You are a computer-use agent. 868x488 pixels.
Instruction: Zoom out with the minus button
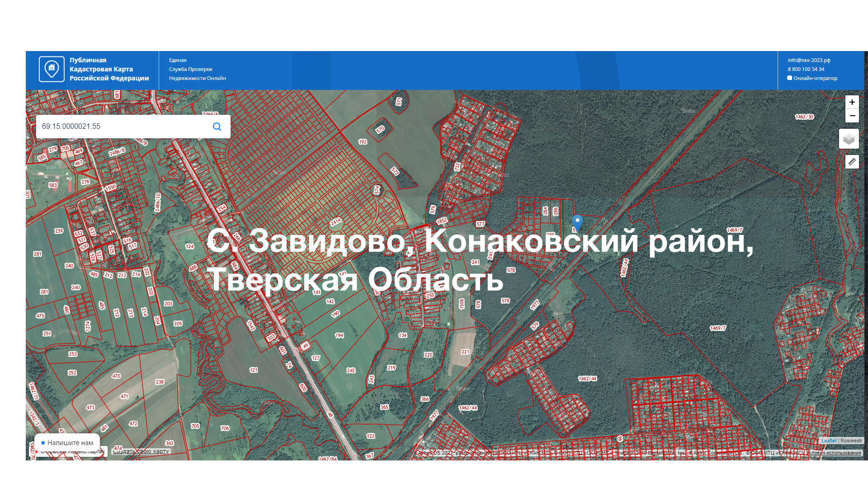pyautogui.click(x=852, y=116)
